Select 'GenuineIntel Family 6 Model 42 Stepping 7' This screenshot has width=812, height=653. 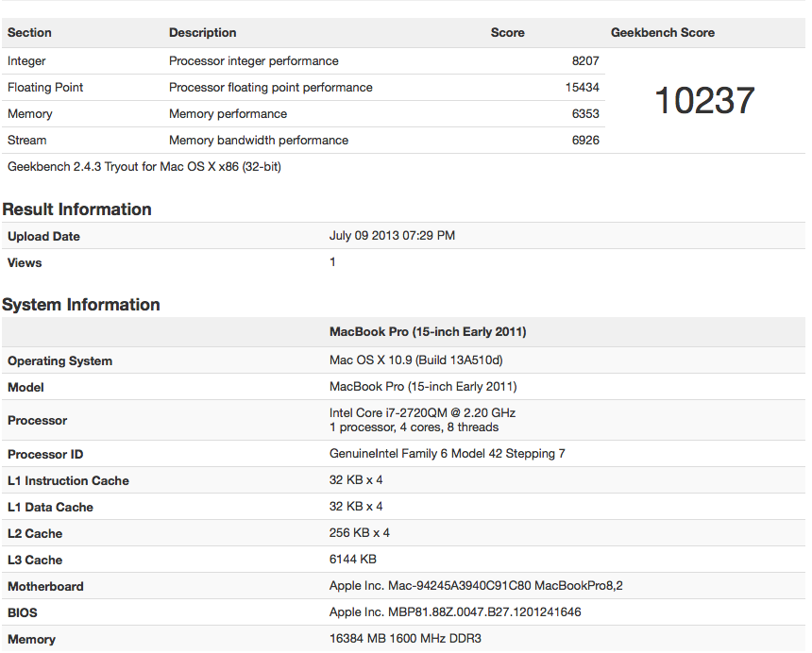point(447,454)
